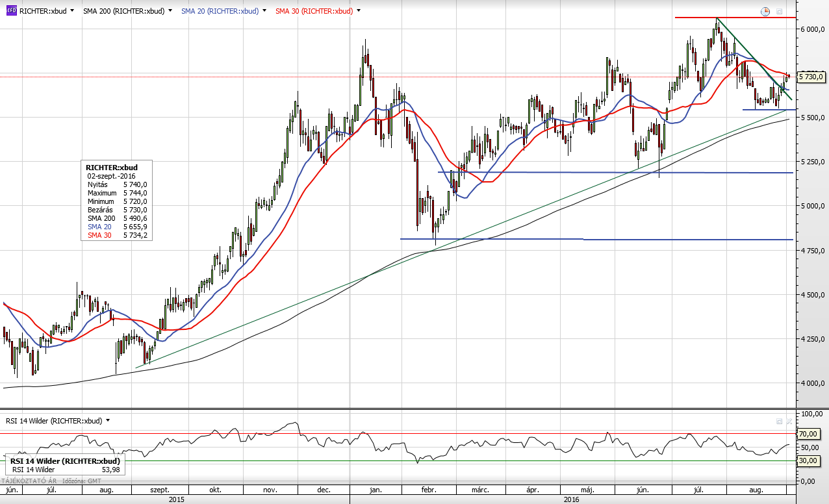Click the blue SMA 20 5 655,9 row

(117, 227)
